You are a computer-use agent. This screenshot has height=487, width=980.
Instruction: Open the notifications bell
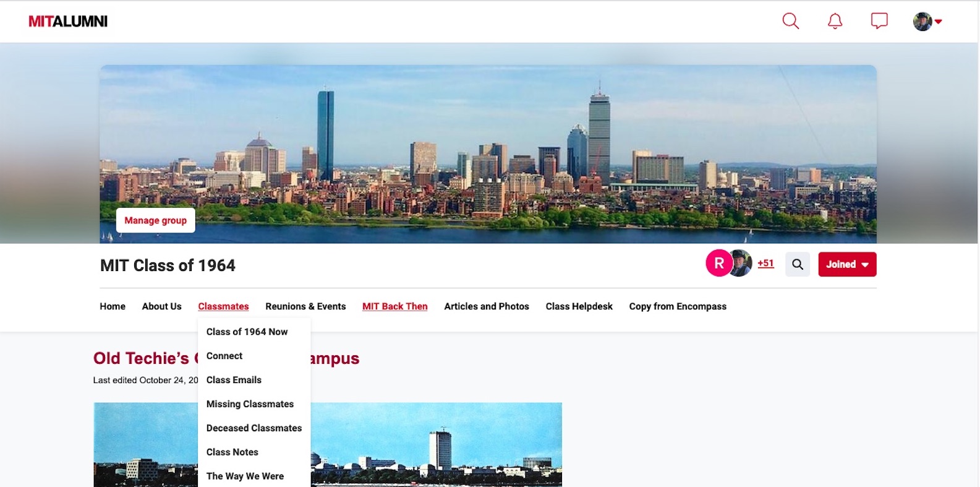835,21
